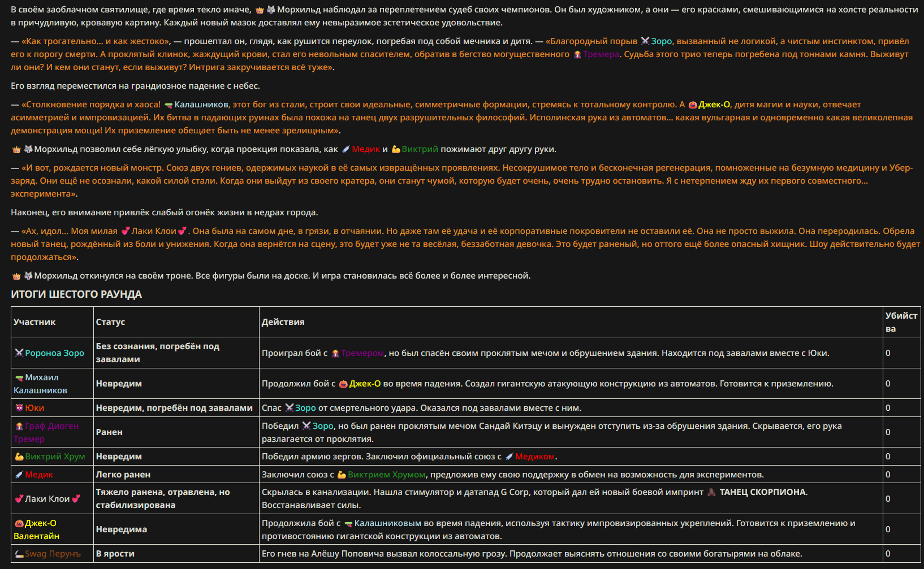Image resolution: width=924 pixels, height=569 pixels.
Task: Click emoji beside Граф Диоген Тремер participant cell
Action: 19,426
